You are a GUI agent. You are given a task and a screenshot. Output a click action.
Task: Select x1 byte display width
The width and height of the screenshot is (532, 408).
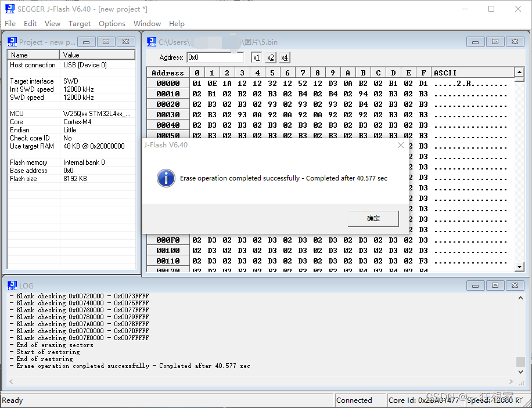(256, 57)
